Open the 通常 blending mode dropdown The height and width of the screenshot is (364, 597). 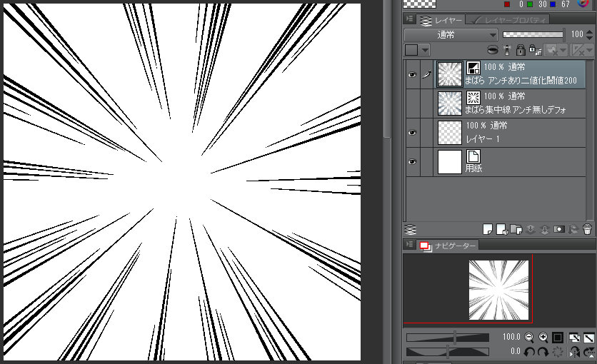click(x=451, y=35)
